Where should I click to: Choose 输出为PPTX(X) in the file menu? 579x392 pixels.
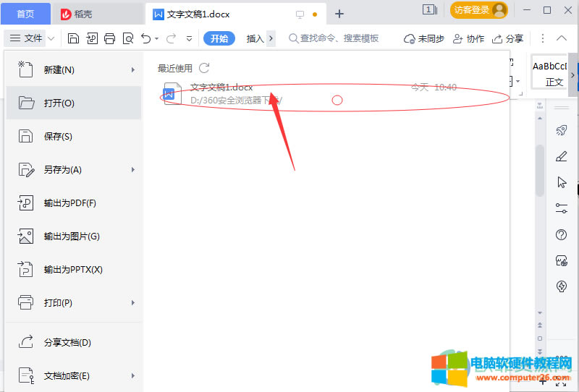pos(74,270)
